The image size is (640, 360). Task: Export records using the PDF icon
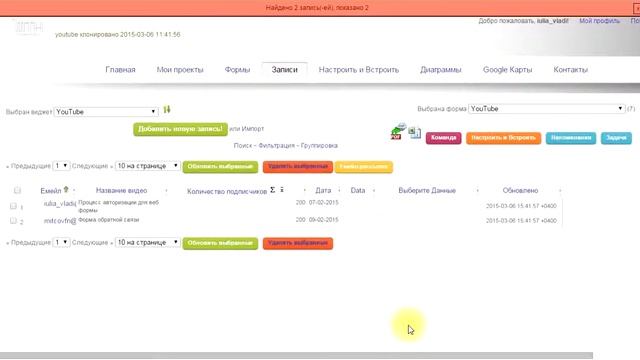click(398, 132)
